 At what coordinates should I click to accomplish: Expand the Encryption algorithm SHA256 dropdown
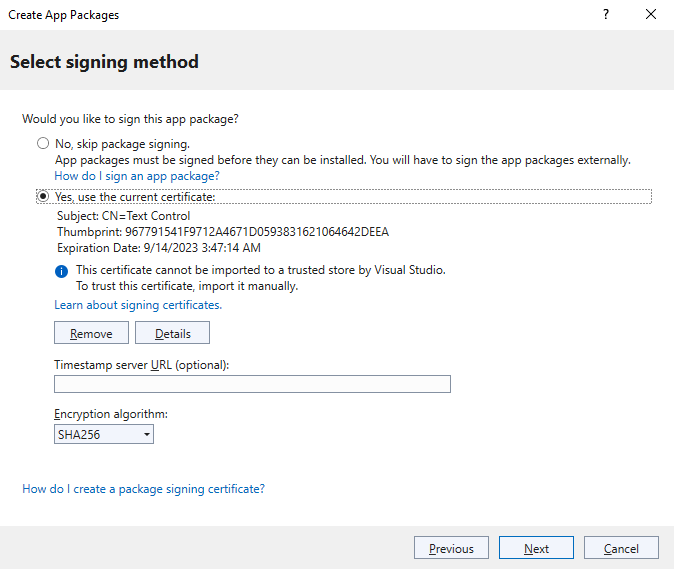104,434
